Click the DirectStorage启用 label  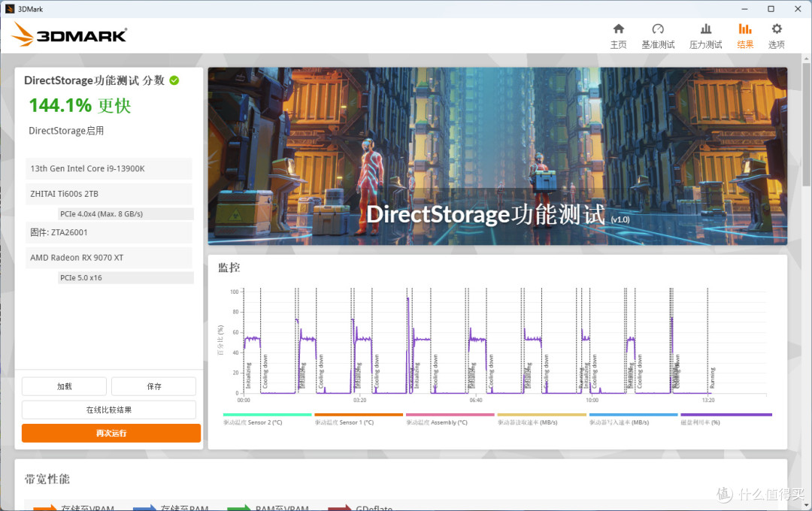tap(66, 131)
